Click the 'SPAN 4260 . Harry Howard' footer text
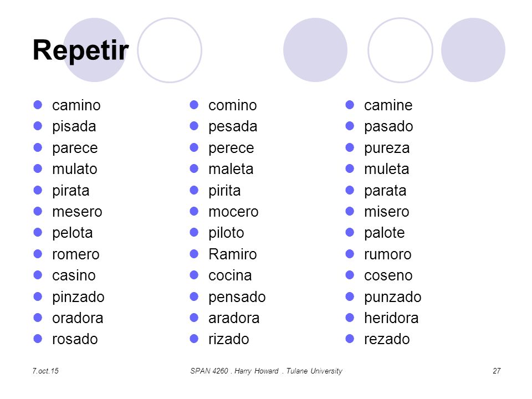Screen dimensions: 532x399 tap(234, 371)
